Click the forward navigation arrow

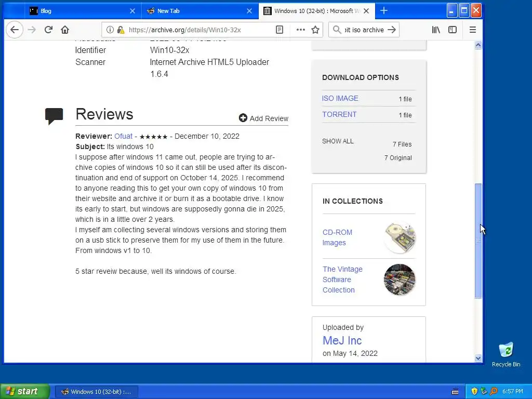click(32, 30)
